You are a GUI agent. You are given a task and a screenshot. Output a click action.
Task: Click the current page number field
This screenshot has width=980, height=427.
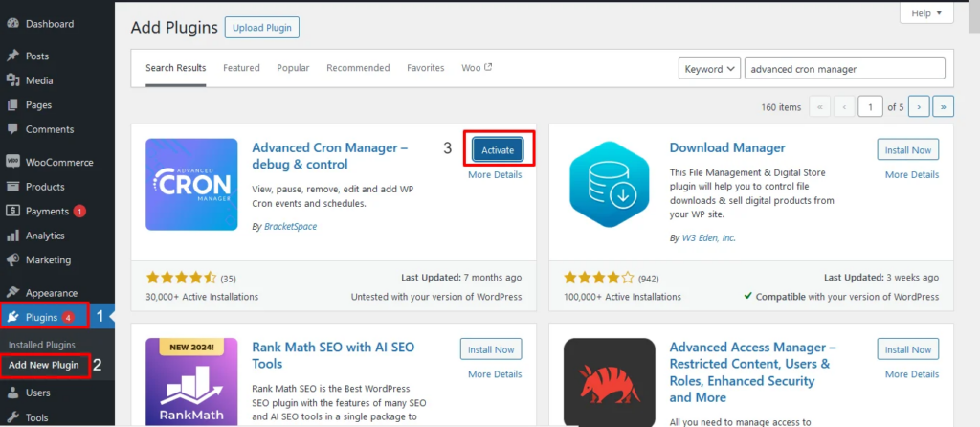coord(870,107)
